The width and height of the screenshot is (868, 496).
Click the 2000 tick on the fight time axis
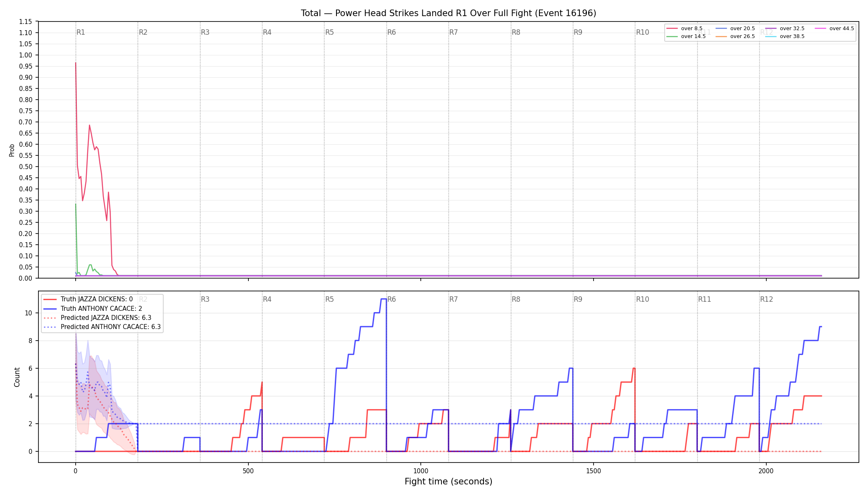coord(766,471)
